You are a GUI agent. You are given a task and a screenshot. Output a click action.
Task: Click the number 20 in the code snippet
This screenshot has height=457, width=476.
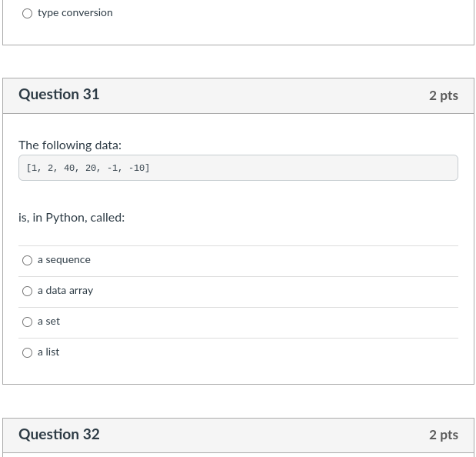coord(91,168)
